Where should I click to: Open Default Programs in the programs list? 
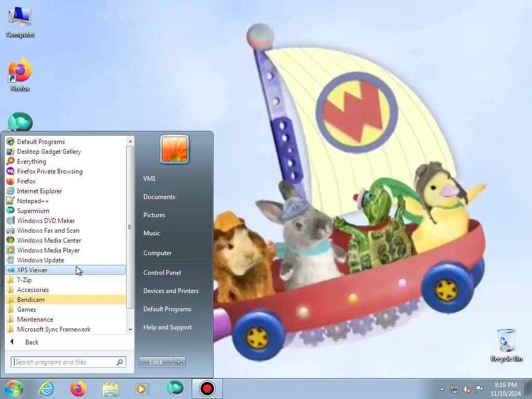tap(66, 141)
